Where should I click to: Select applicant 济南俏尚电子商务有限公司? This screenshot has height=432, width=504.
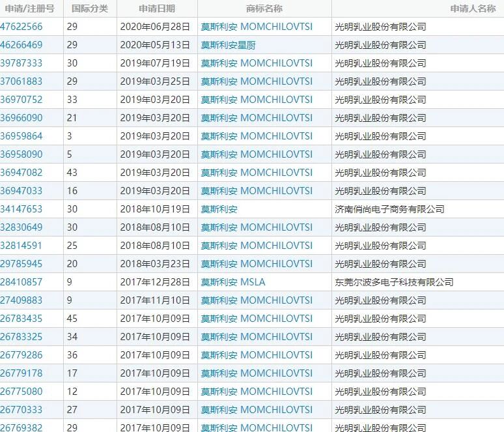pos(389,209)
